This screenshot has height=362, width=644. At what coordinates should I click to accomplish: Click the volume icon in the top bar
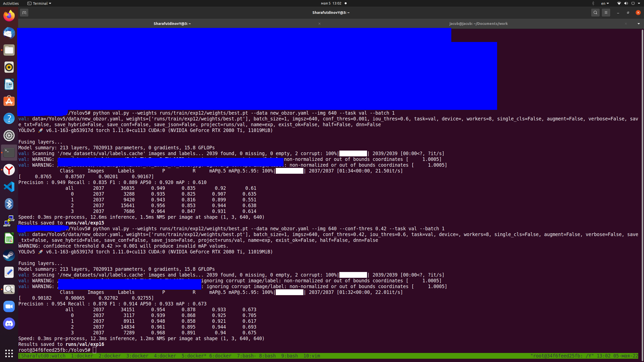click(x=626, y=3)
